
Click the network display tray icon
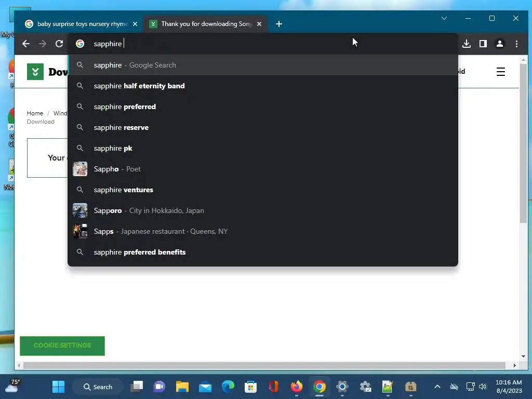pos(471,387)
